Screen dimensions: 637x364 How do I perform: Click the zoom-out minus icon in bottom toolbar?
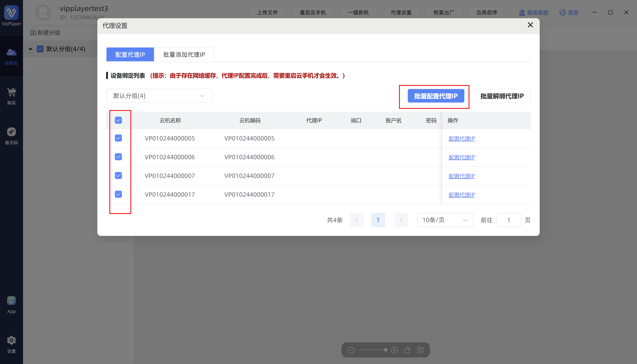point(351,350)
